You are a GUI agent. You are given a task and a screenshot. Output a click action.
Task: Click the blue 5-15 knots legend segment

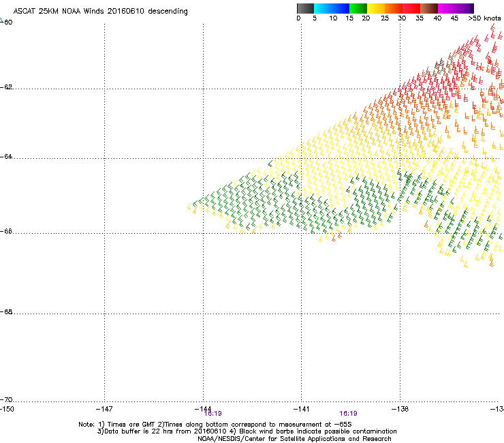click(332, 8)
